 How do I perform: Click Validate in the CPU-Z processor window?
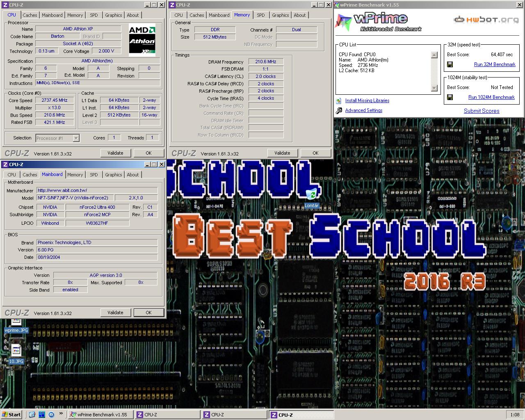[115, 153]
